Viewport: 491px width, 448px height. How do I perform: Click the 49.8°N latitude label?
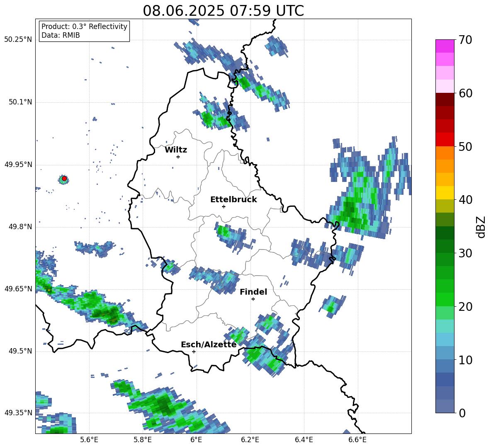click(20, 227)
